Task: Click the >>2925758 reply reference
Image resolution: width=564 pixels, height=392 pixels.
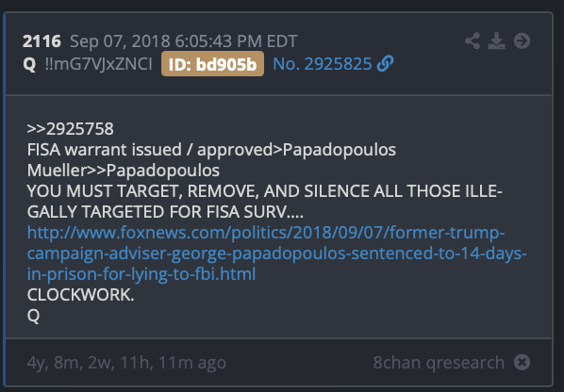Action: (x=71, y=129)
